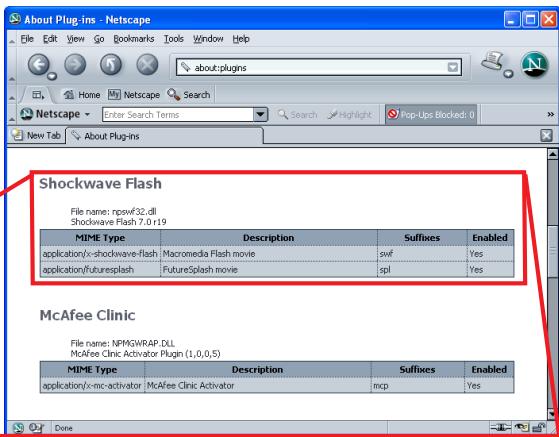This screenshot has height=437, width=559.
Task: Click the status bar eye privacy icon
Action: pos(522,427)
